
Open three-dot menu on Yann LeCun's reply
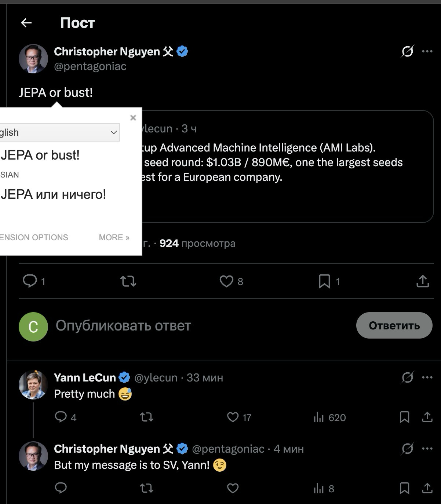(x=427, y=377)
